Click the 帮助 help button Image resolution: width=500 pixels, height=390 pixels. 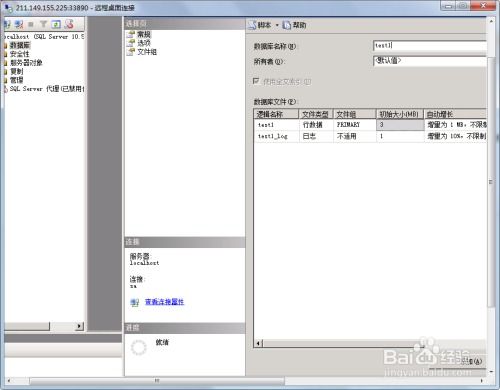point(294,25)
